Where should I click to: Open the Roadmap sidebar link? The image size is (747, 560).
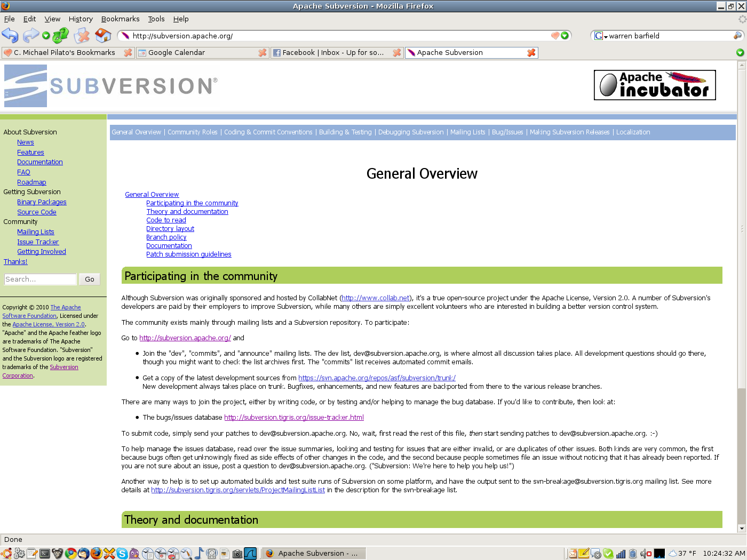[x=31, y=182]
